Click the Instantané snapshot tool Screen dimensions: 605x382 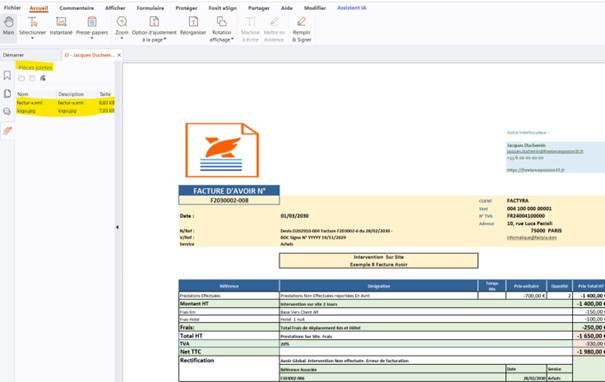61,26
